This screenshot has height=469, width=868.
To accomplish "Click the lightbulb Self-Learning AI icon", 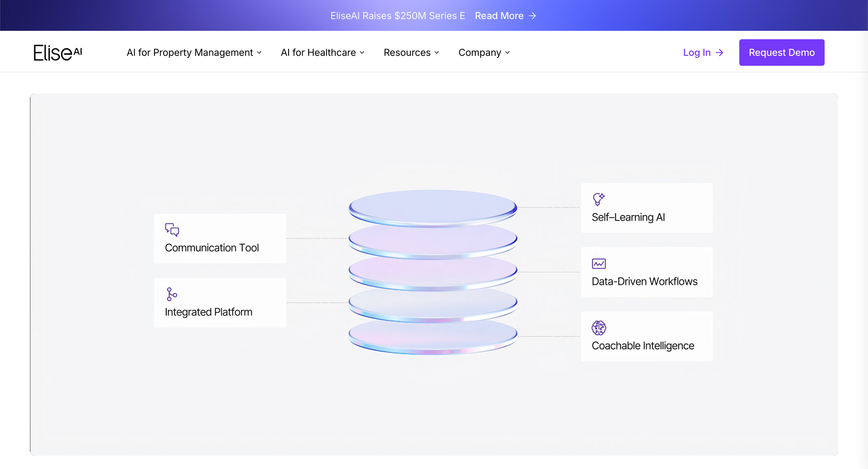I will 598,199.
